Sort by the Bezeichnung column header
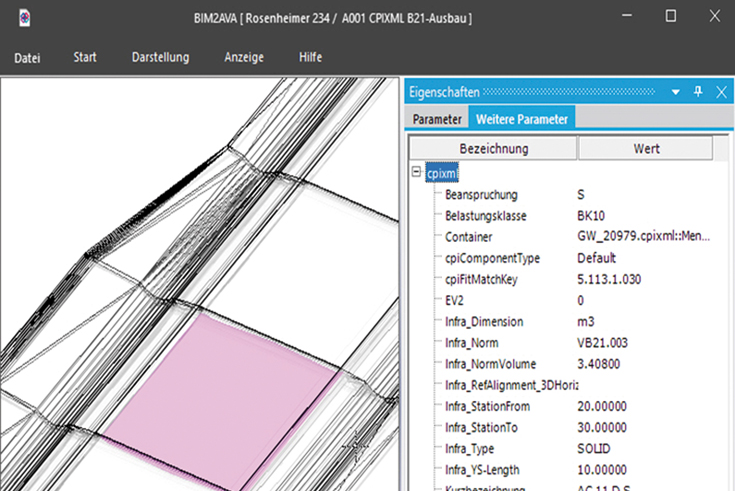The height and width of the screenshot is (491, 735). tap(493, 148)
